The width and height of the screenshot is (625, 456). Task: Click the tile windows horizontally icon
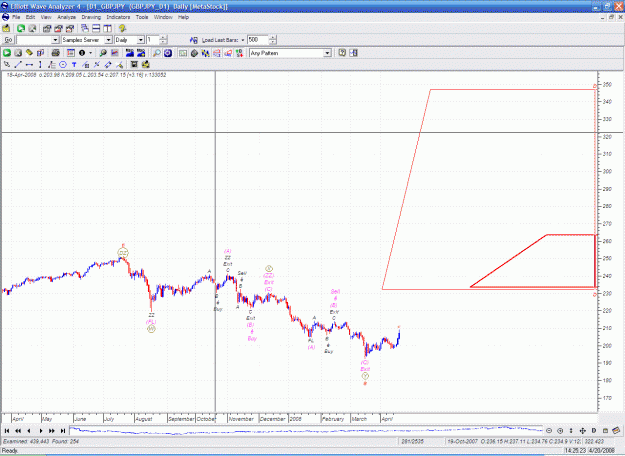[x=96, y=28]
